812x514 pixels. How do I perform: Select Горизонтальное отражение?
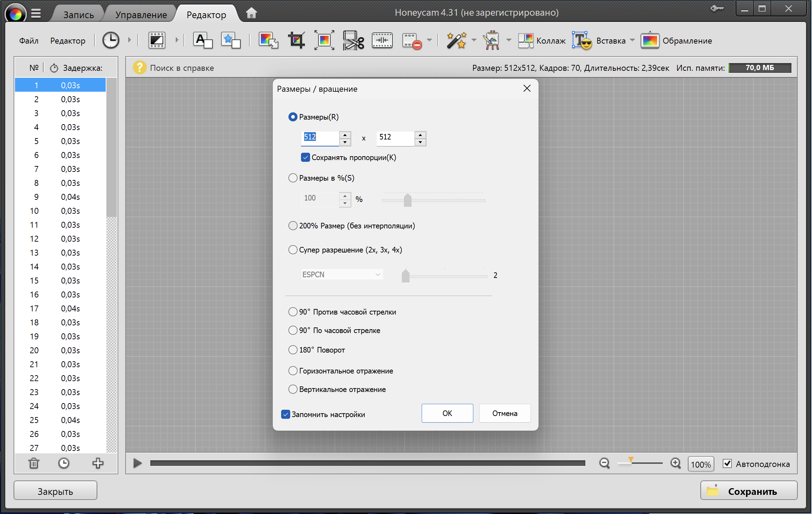[x=293, y=371]
